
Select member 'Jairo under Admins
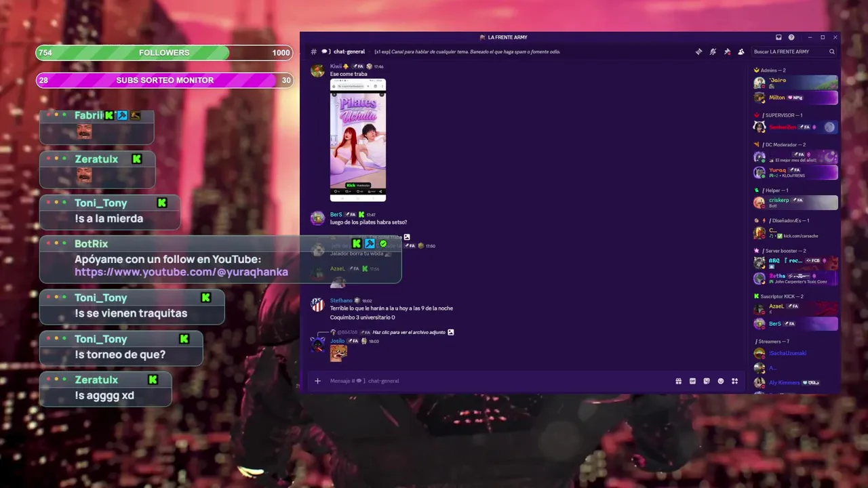795,83
